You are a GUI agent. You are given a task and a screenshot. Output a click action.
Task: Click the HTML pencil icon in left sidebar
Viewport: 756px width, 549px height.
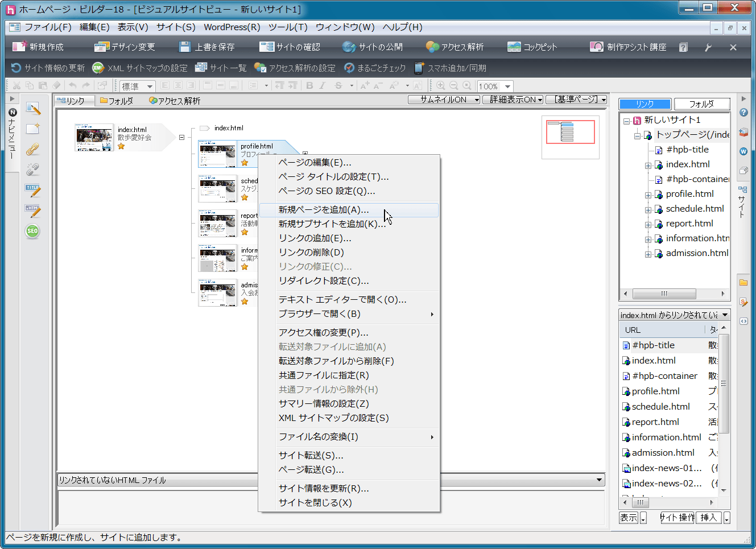coord(32,211)
